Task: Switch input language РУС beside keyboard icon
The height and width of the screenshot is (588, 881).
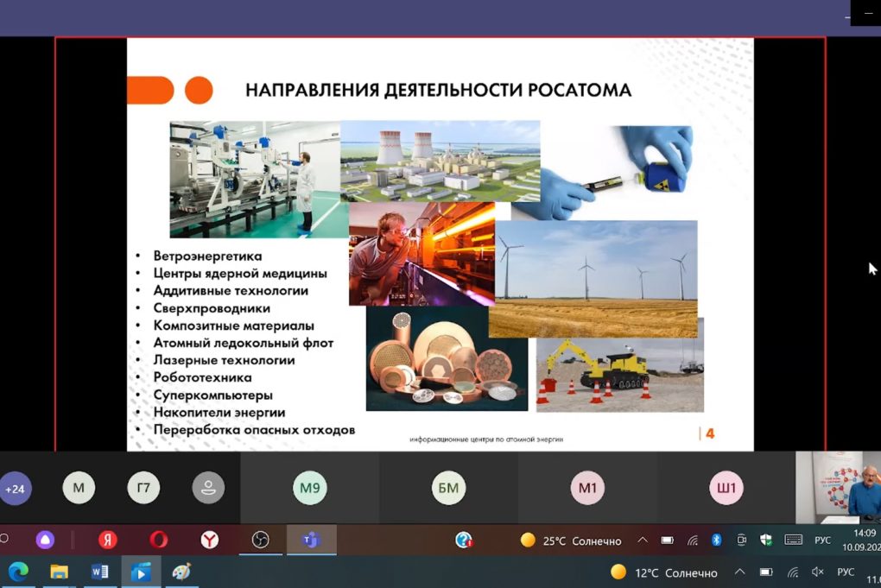Action: tap(822, 541)
